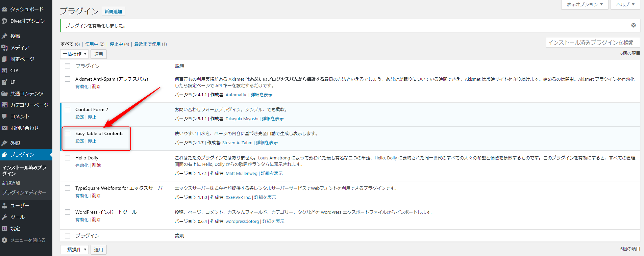
Task: Toggle the select-all checkbox in table header
Action: [x=68, y=66]
